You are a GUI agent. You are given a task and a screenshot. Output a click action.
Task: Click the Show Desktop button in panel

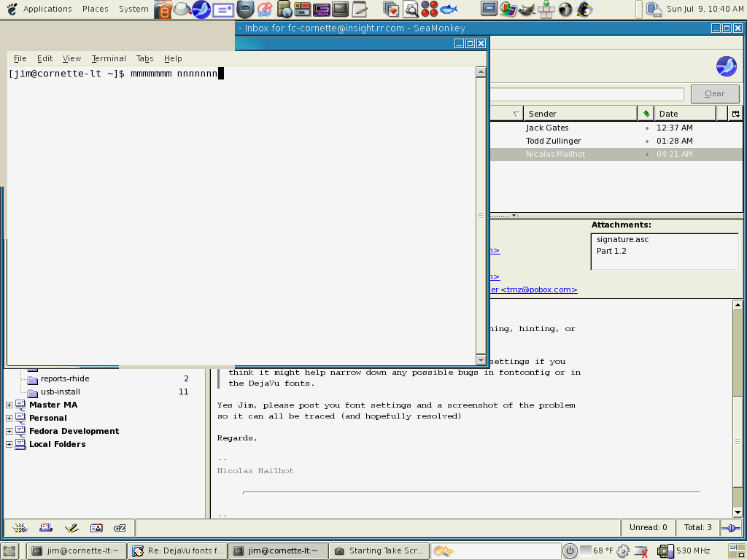point(9,551)
